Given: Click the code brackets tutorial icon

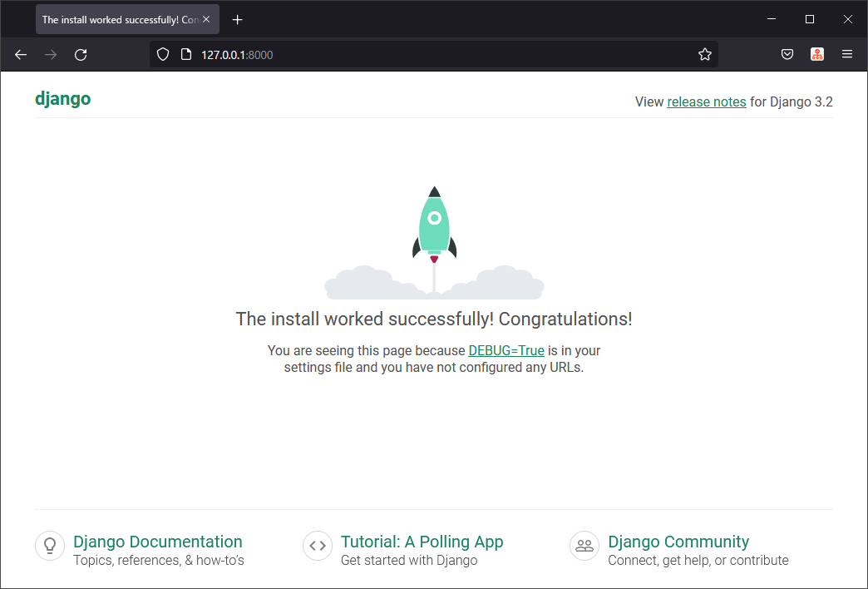Looking at the screenshot, I should click(318, 546).
